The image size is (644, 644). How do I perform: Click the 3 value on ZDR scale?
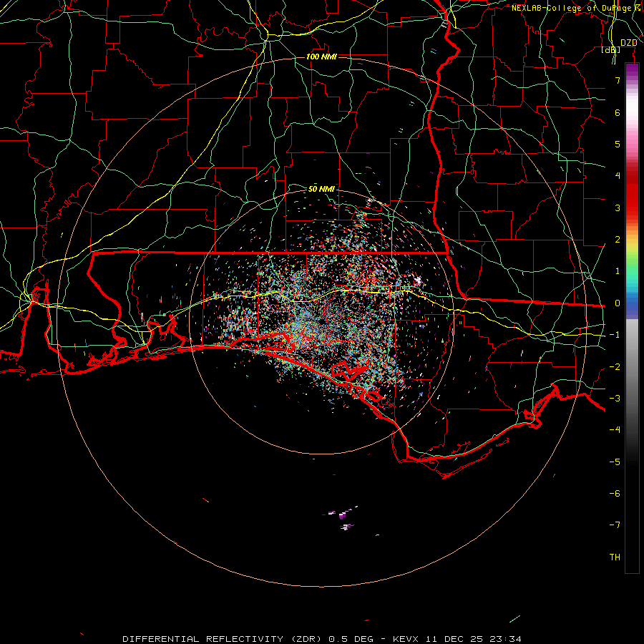pos(618,208)
